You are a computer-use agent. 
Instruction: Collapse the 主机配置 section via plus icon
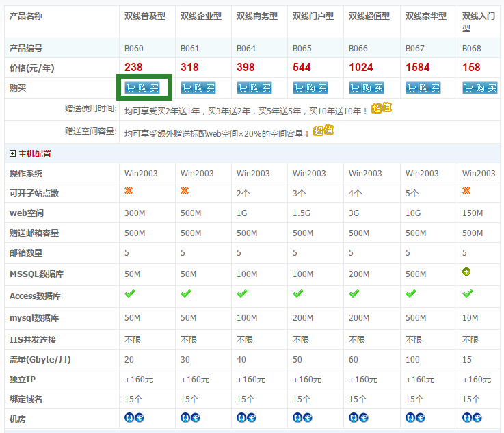[12, 154]
